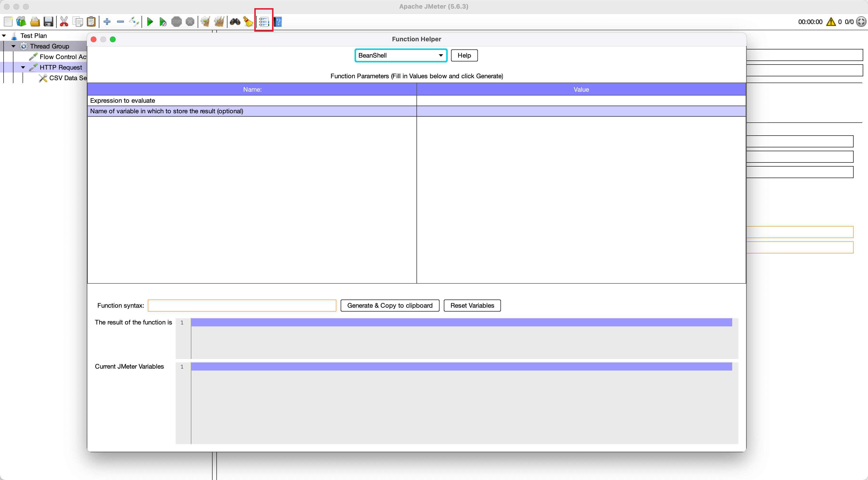Open Help with blue question mark icon
This screenshot has width=868, height=480.
pos(278,22)
